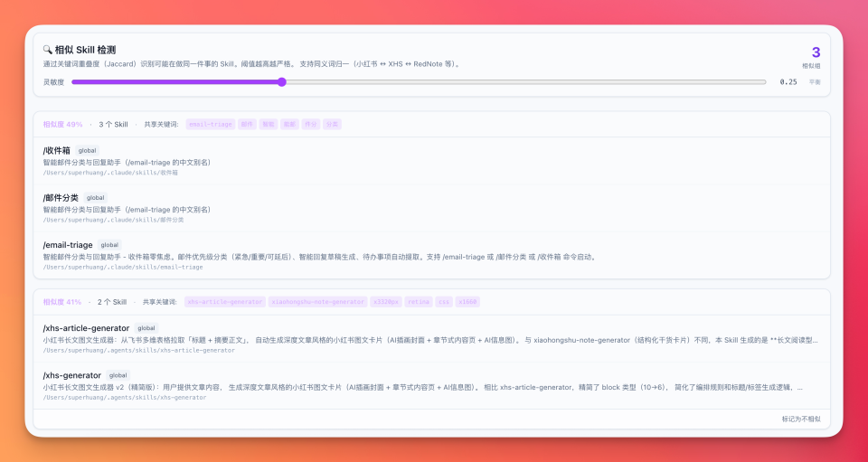
Task: Click the 相似组 label under the count
Action: [x=812, y=66]
